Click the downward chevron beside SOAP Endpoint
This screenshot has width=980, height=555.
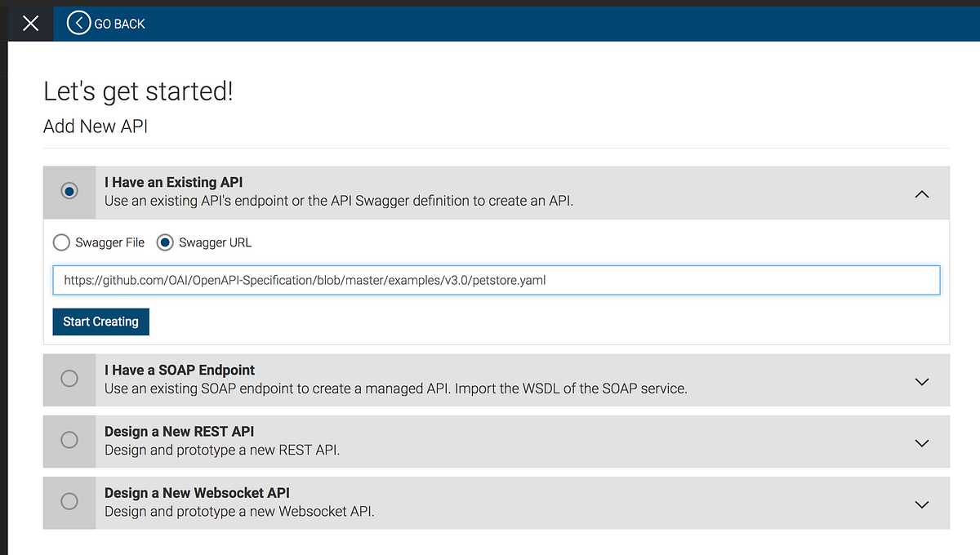pos(921,381)
